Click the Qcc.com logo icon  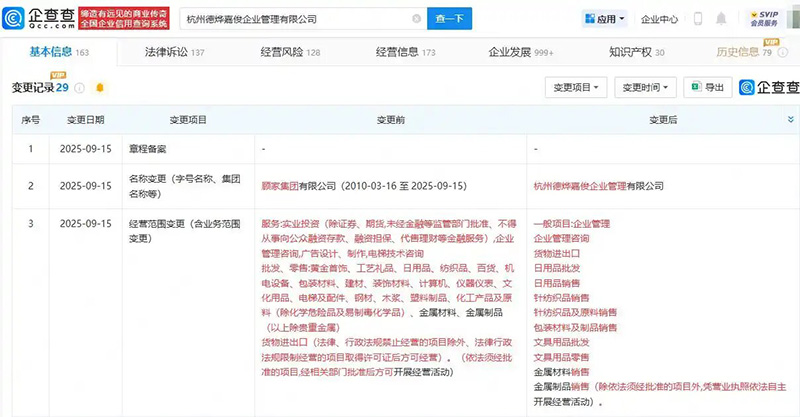(13, 18)
